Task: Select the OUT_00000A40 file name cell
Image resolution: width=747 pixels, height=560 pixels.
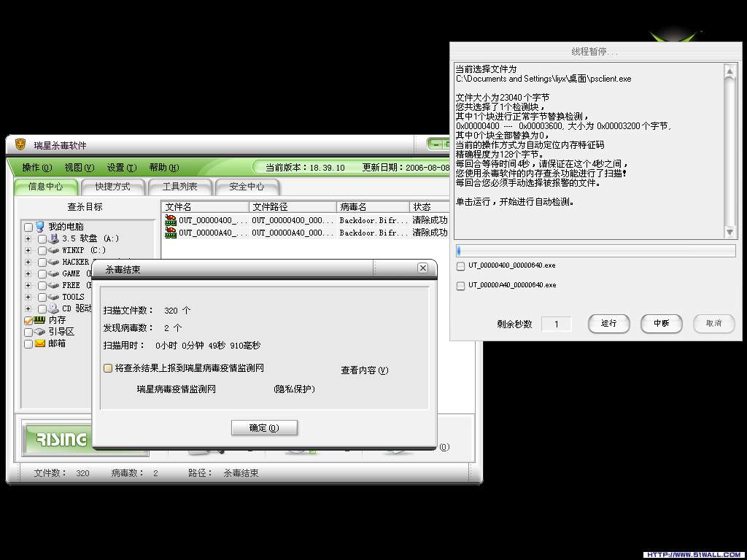Action: point(214,233)
